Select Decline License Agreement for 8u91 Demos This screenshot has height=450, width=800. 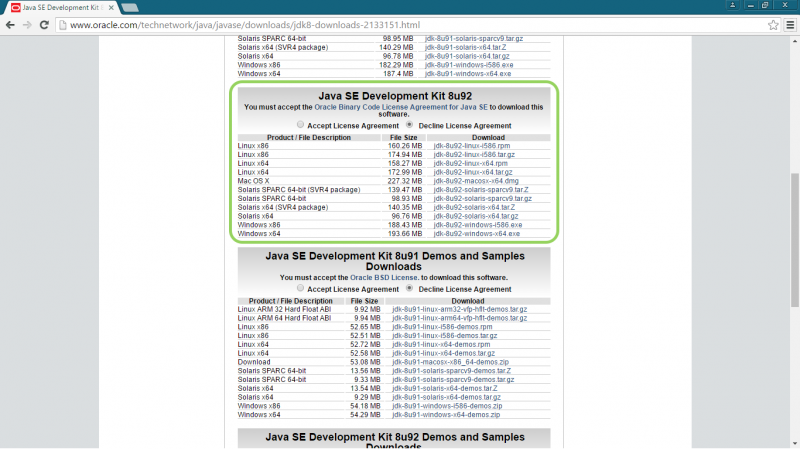(x=409, y=288)
